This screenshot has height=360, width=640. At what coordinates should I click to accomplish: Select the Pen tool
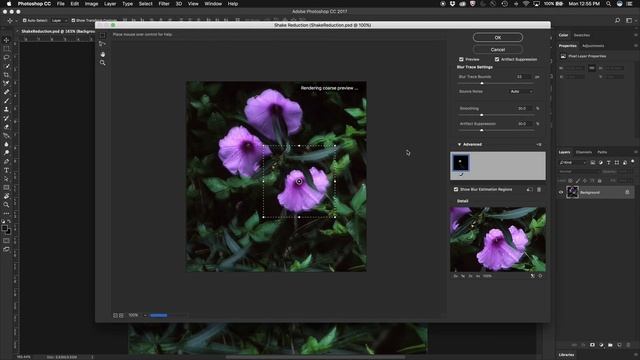(x=6, y=162)
